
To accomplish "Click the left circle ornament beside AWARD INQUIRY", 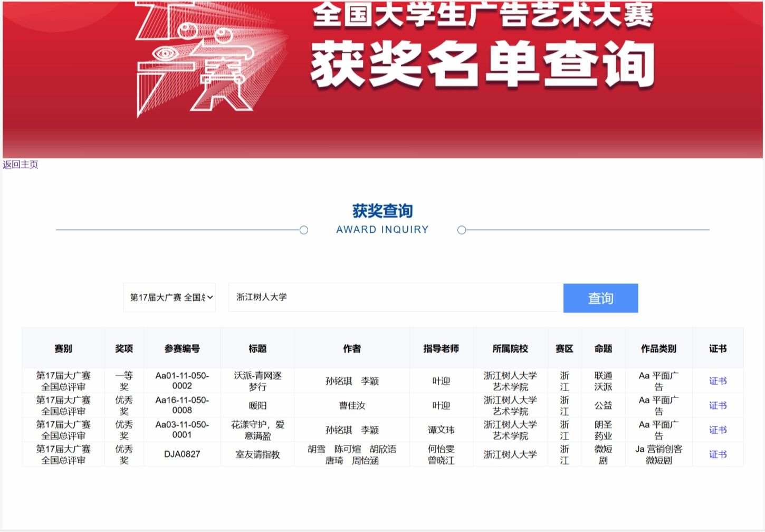I will [304, 230].
